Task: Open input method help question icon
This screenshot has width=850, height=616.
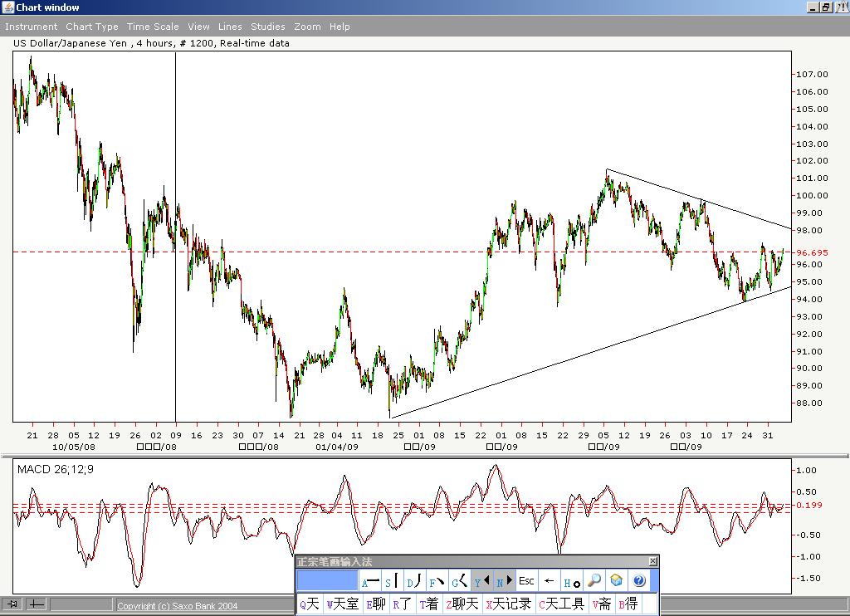Action: (639, 581)
